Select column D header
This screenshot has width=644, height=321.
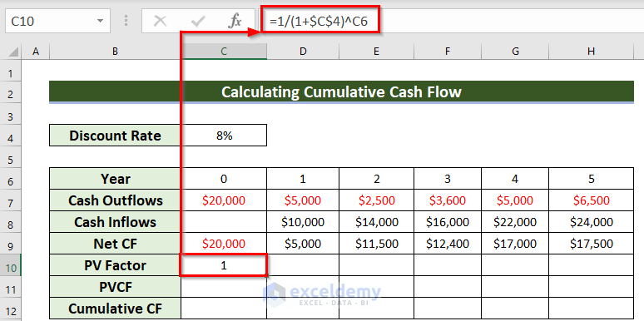[303, 52]
